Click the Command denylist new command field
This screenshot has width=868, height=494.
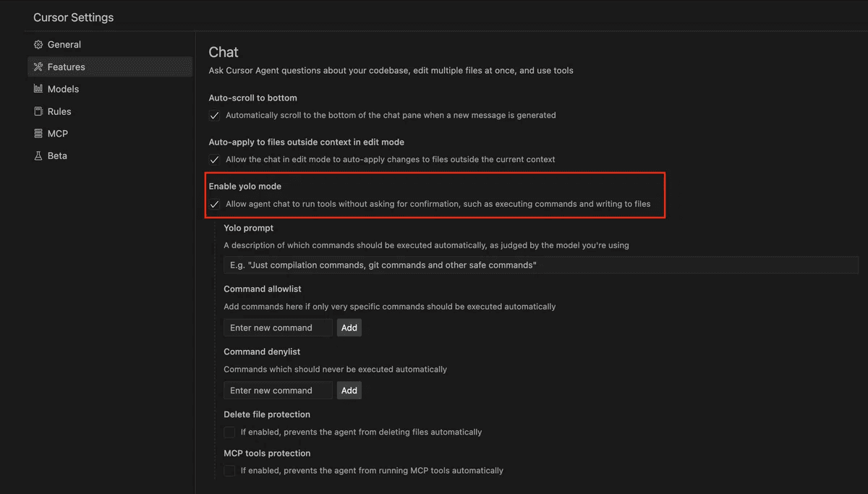(278, 391)
